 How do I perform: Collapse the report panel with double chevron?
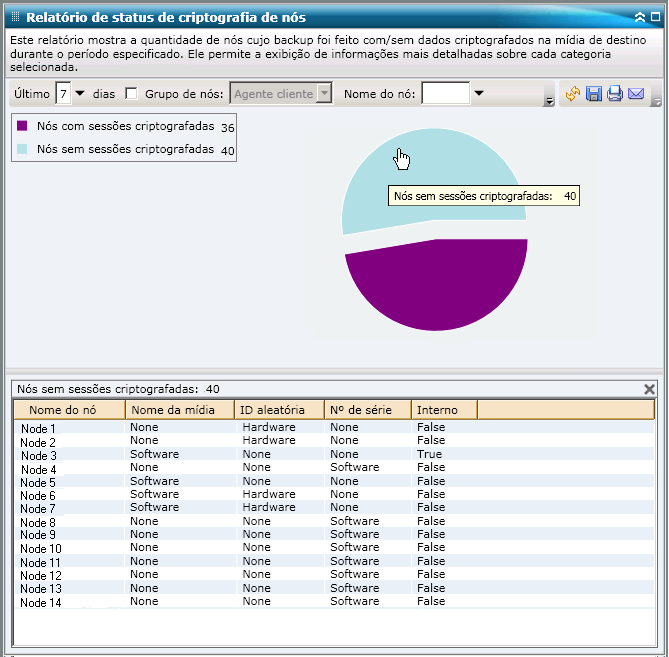pyautogui.click(x=640, y=17)
